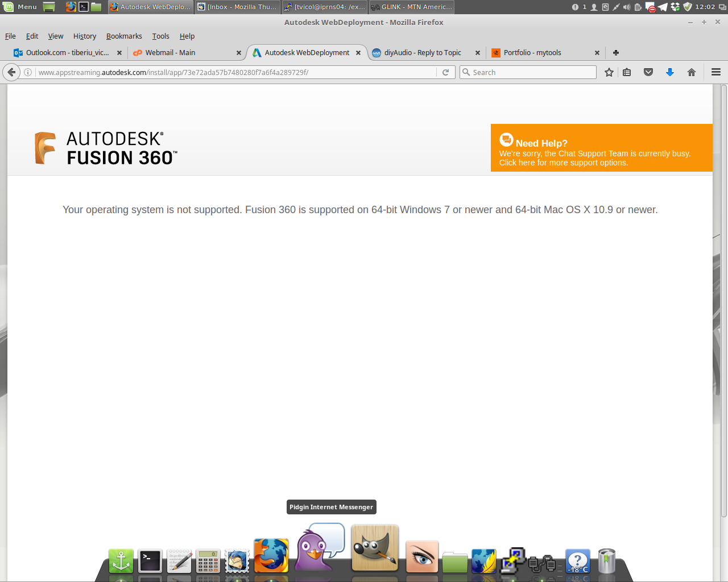728x582 pixels.
Task: Launch Thunderbird from the dock
Action: tap(237, 561)
